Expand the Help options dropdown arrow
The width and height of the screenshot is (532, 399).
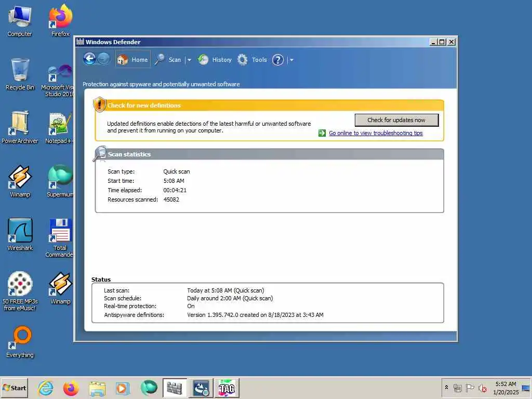[291, 60]
